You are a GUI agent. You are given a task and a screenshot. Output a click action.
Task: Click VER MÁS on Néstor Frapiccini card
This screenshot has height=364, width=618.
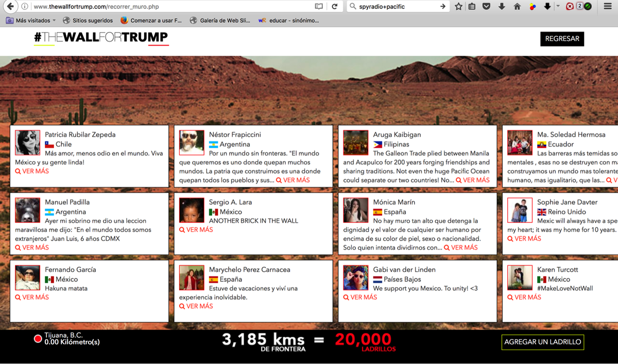tap(293, 180)
